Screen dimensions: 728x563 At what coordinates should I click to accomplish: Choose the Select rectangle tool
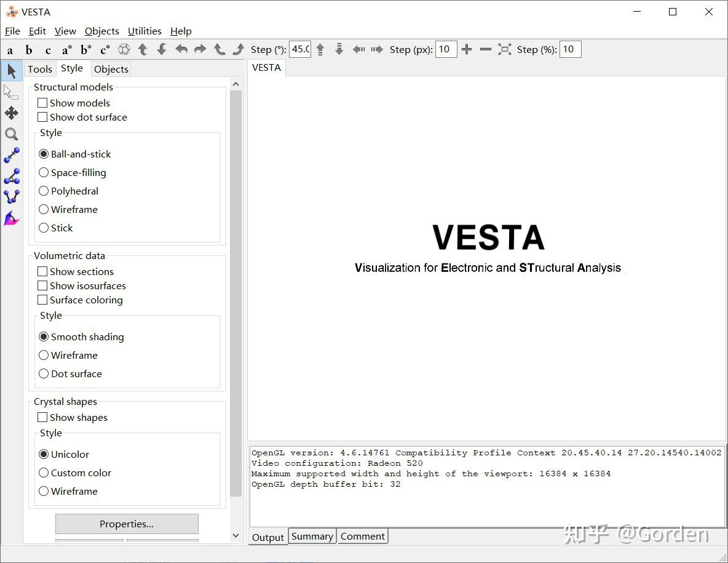(12, 92)
